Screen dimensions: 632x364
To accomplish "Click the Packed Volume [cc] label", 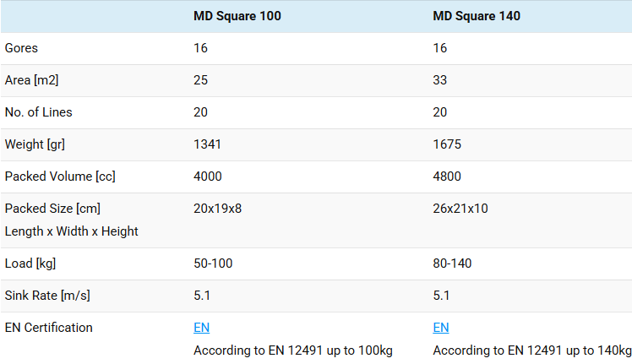I will click(60, 177).
